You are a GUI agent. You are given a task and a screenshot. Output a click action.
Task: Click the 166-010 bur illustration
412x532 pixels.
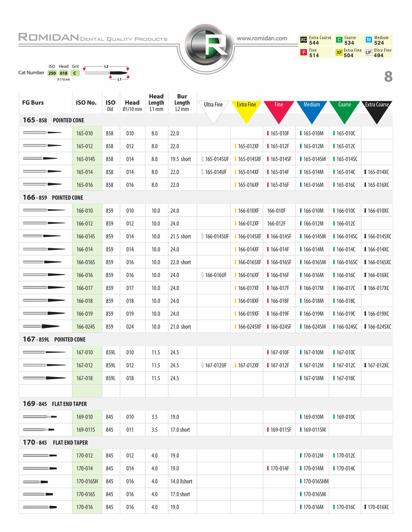click(x=44, y=210)
